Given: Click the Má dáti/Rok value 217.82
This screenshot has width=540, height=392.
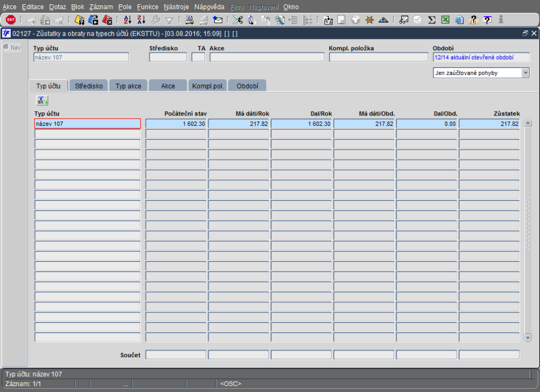Looking at the screenshot, I should [238, 124].
